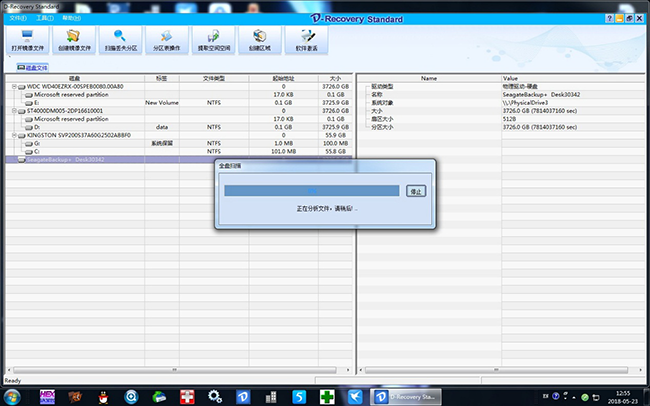Click the drive icon beside C: partition

pyautogui.click(x=29, y=152)
